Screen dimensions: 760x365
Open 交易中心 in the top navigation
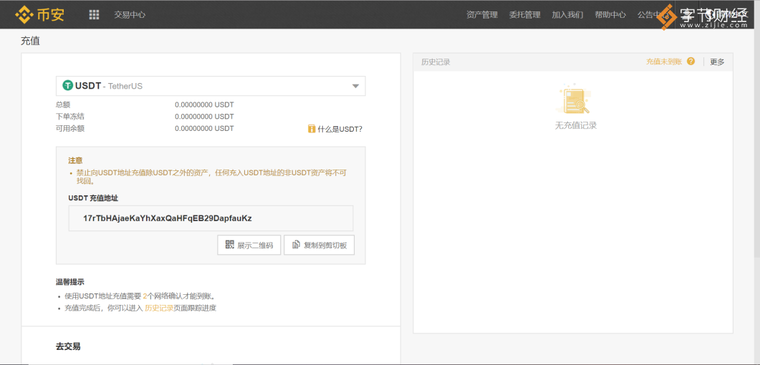point(129,15)
